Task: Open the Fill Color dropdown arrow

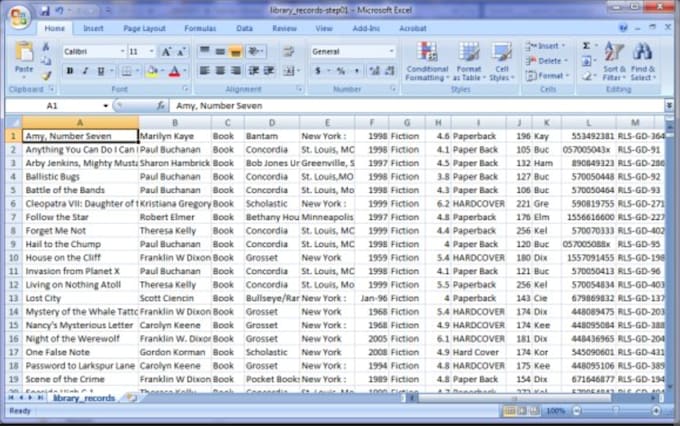Action: [x=162, y=71]
